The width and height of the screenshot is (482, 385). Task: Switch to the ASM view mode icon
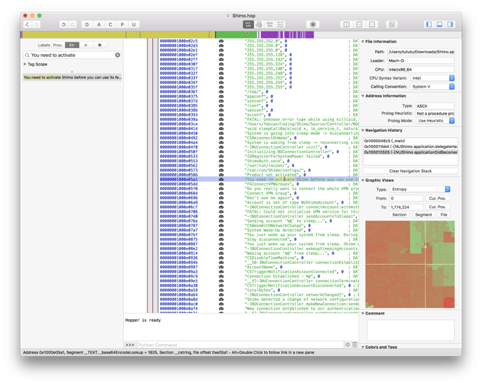(248, 24)
